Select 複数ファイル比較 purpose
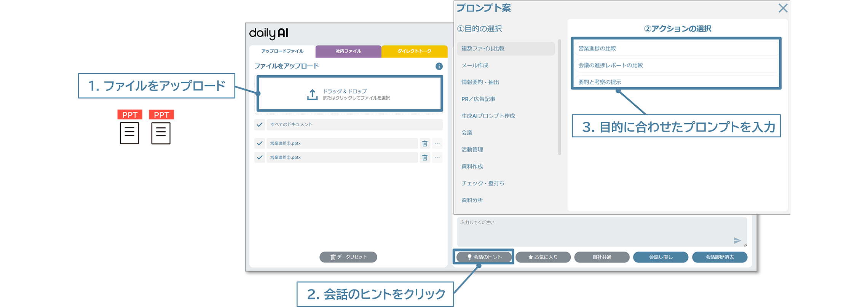The width and height of the screenshot is (868, 307). tap(506, 48)
